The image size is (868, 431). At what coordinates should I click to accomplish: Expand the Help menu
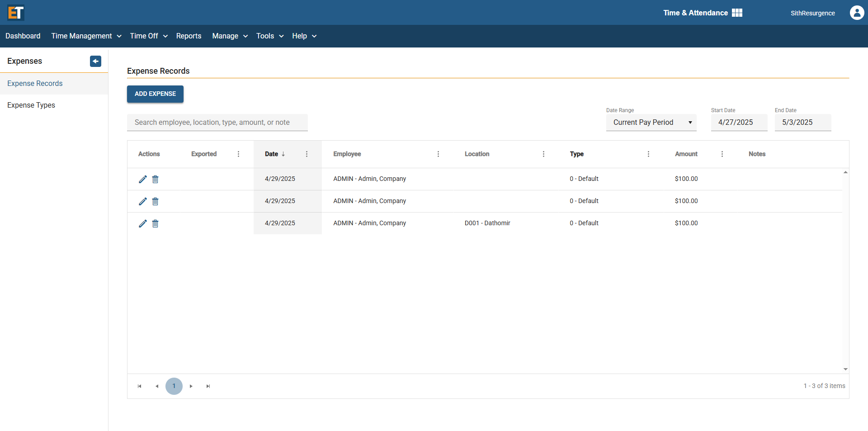[304, 36]
